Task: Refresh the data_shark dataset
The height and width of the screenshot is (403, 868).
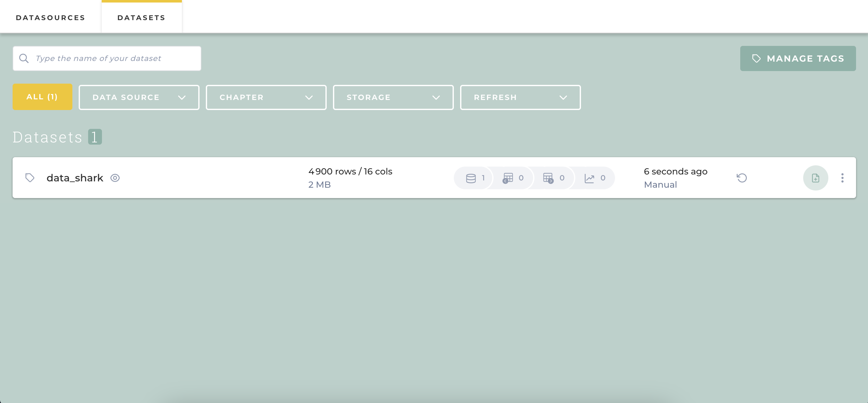Action: 742,177
